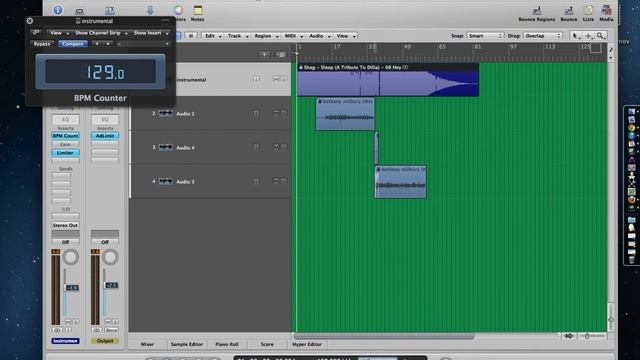640x360 pixels.
Task: Click the Audio 3 track icon
Action: coord(165,181)
